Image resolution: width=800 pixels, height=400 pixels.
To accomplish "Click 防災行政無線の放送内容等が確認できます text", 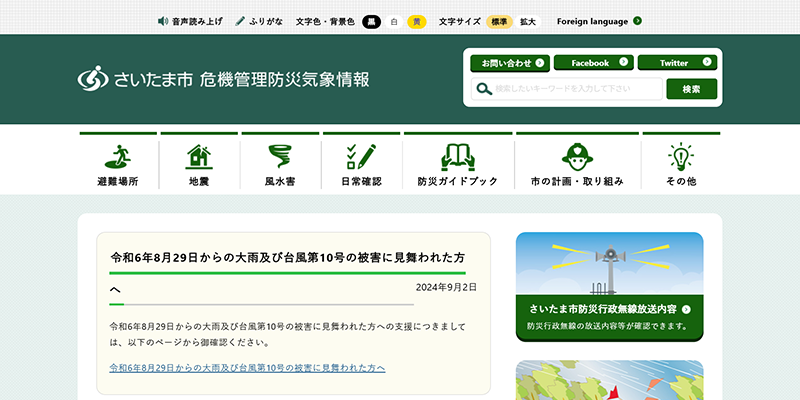I will click(607, 326).
